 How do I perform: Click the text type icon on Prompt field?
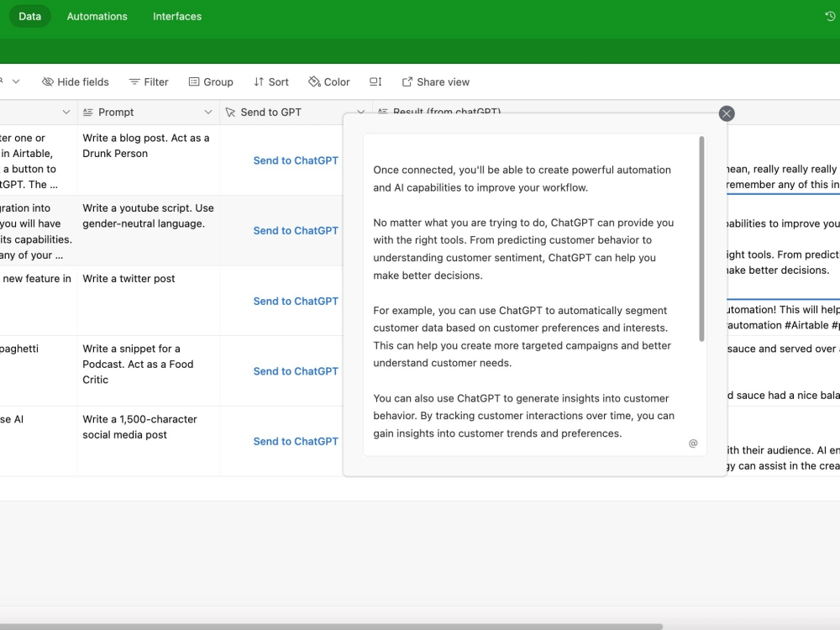pos(87,112)
